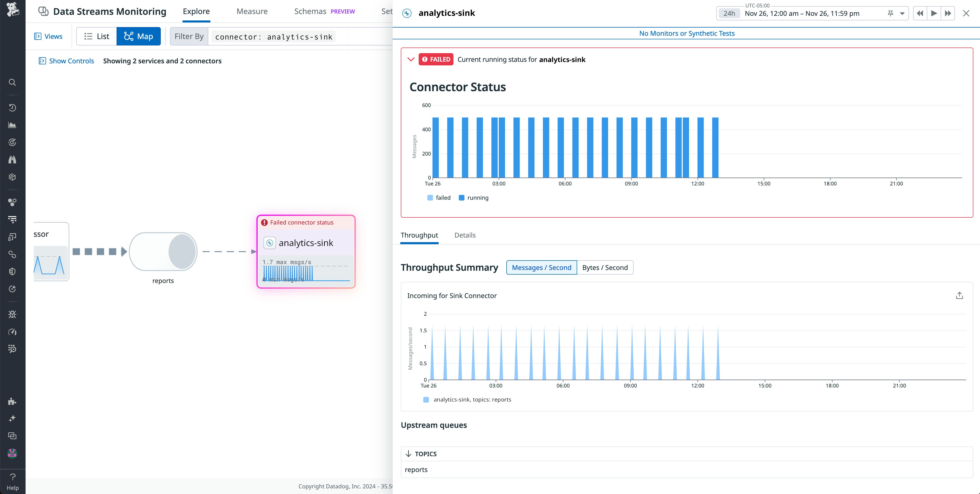
Task: Switch to List view
Action: coord(97,37)
